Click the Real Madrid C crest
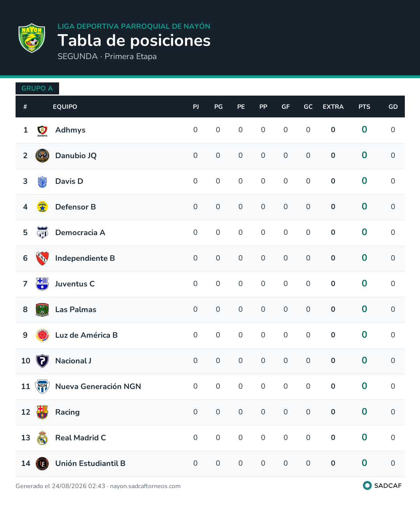The width and height of the screenshot is (420, 506). pos(42,438)
